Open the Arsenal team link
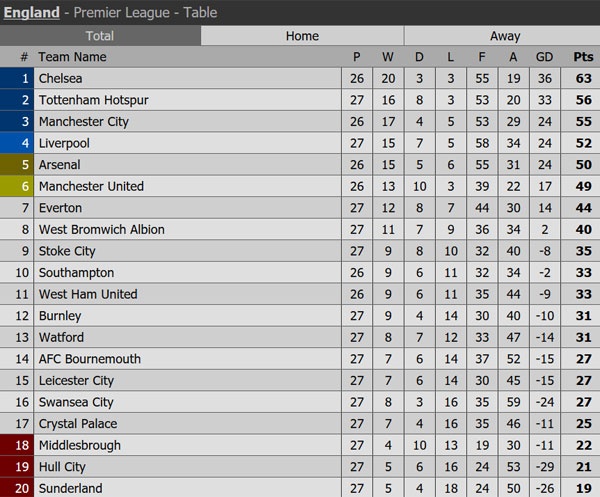The image size is (600, 497). [59, 165]
